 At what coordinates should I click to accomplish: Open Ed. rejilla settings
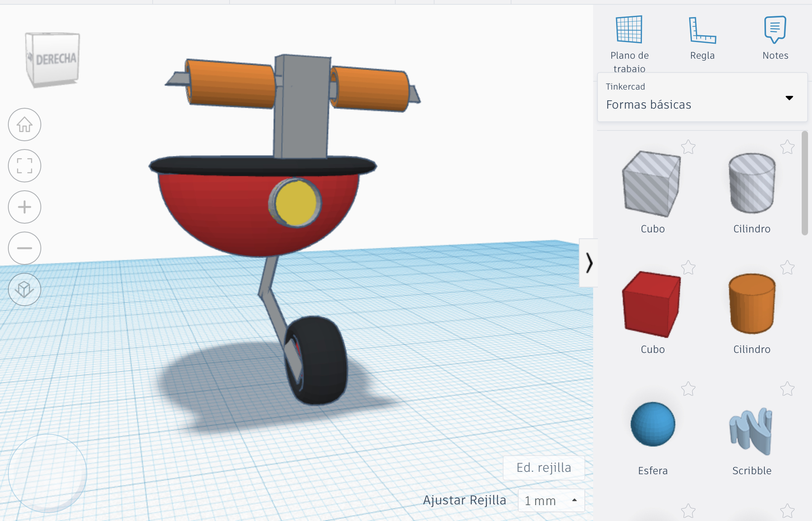[544, 467]
